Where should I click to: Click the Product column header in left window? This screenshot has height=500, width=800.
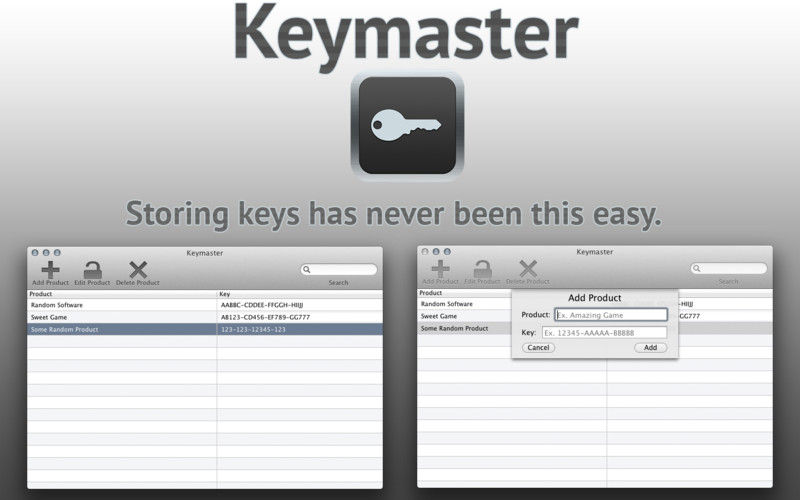click(122, 294)
